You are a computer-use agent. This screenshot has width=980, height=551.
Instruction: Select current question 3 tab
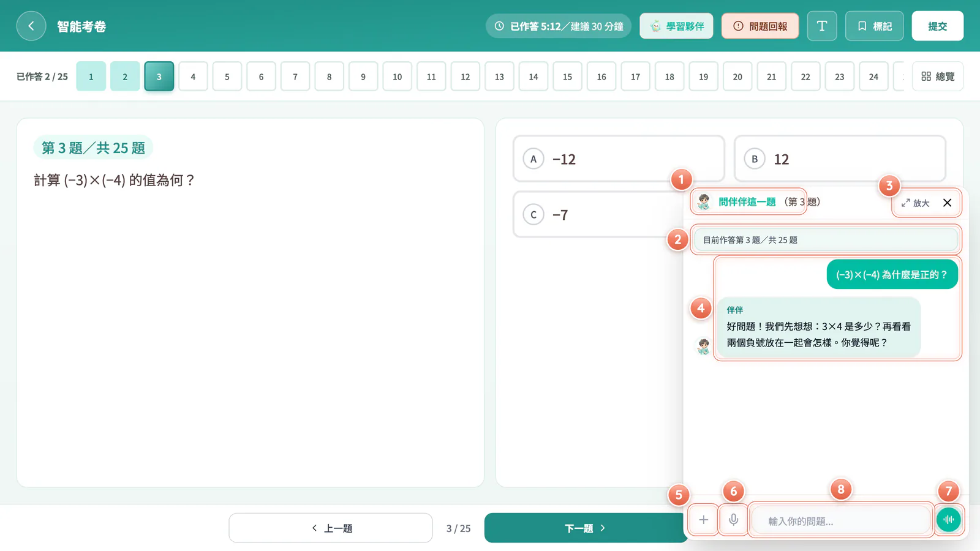pos(159,77)
